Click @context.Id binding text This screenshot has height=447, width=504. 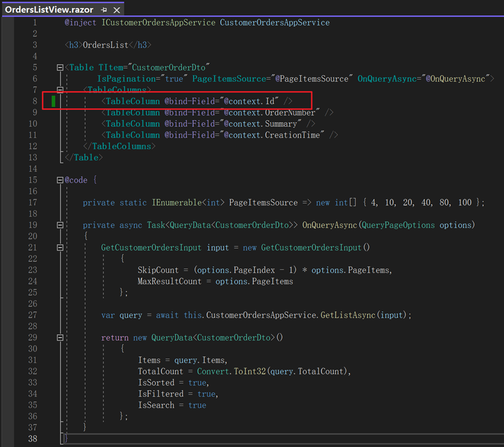(x=249, y=101)
